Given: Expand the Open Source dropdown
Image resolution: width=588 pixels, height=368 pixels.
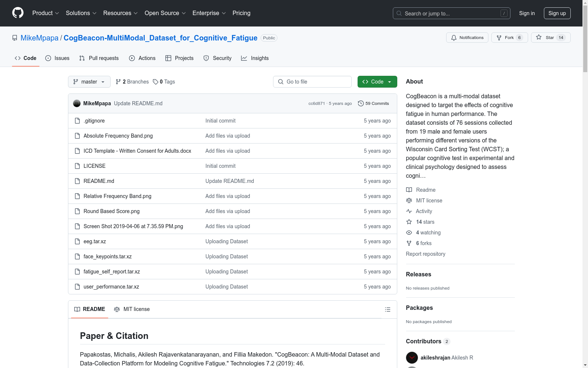Looking at the screenshot, I should [x=165, y=13].
